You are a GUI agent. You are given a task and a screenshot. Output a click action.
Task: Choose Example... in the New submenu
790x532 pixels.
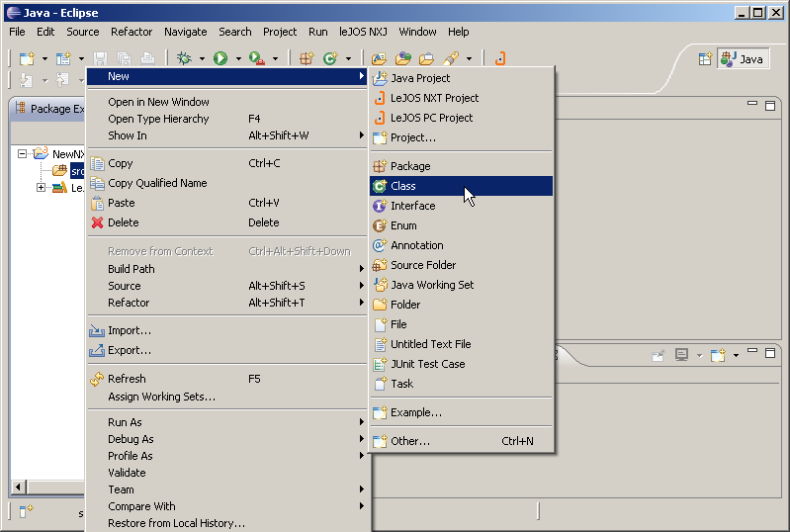click(x=462, y=412)
